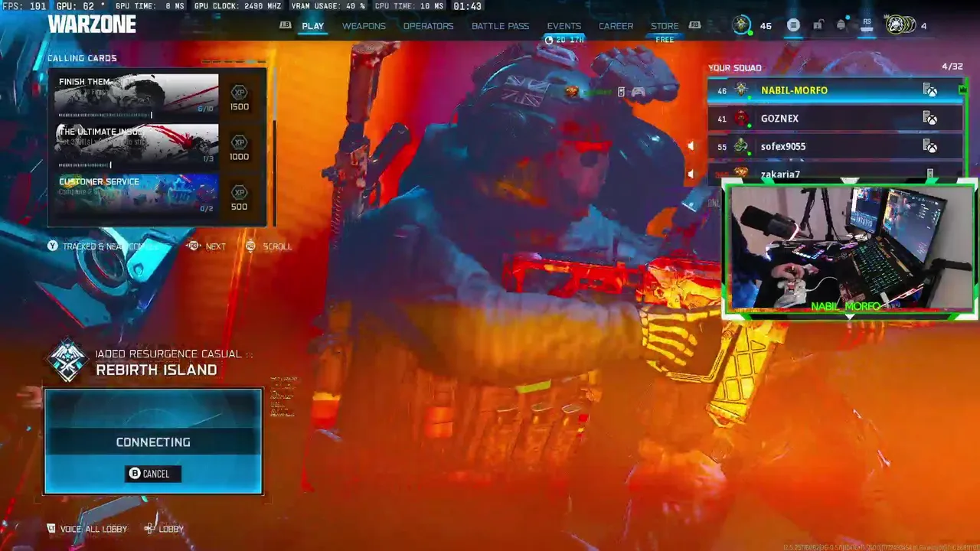Image resolution: width=980 pixels, height=551 pixels.
Task: Click the padlock icon in the top bar
Action: tap(818, 25)
